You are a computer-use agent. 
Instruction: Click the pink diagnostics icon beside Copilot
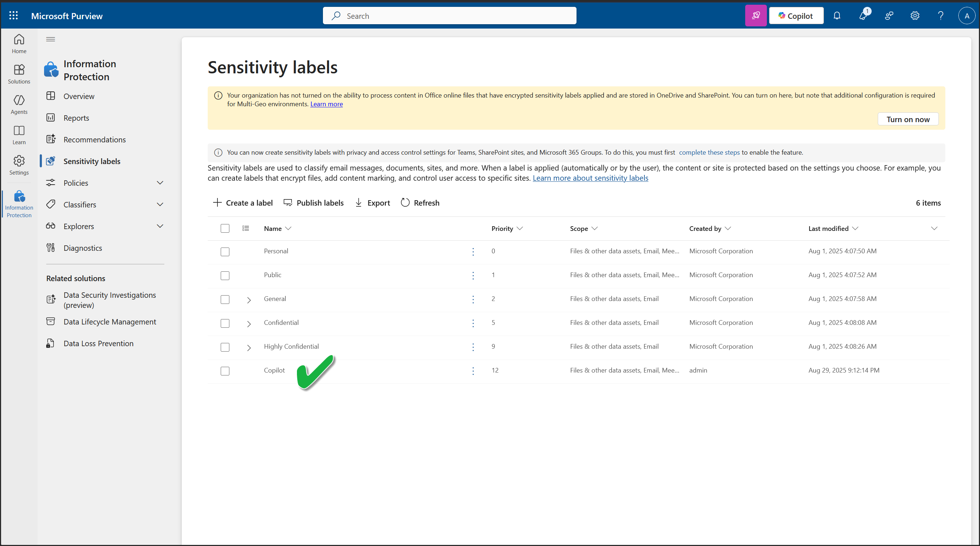point(756,16)
